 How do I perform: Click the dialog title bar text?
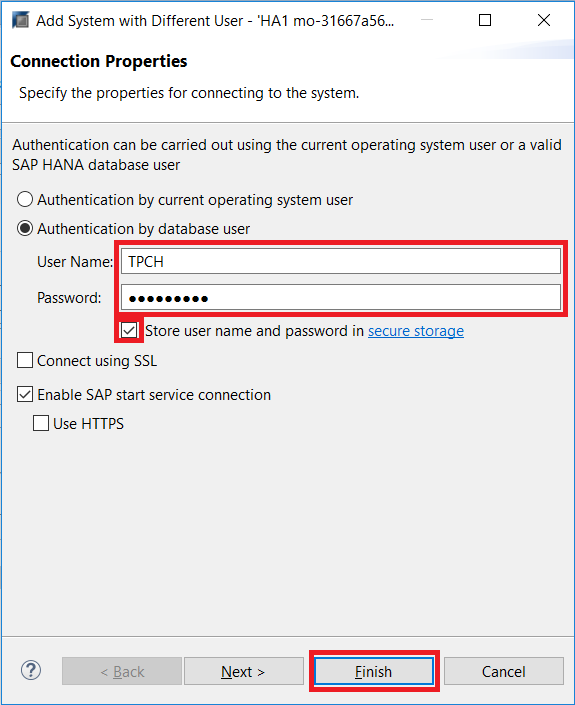click(215, 21)
